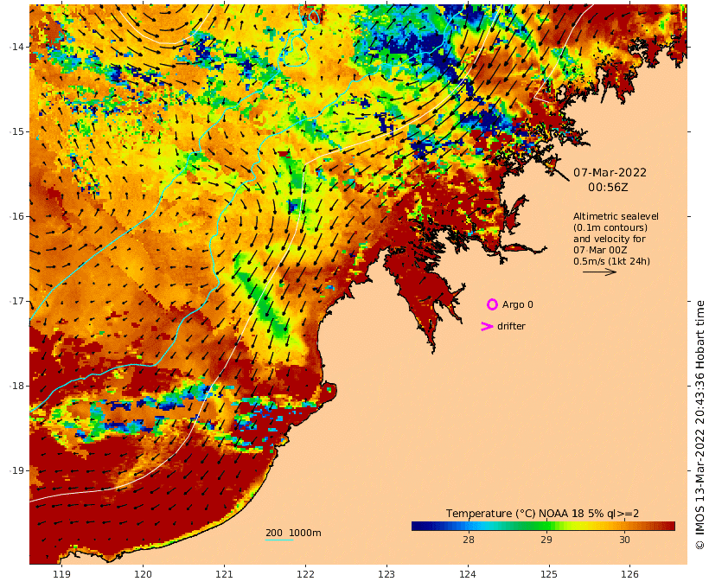709x588 pixels.
Task: Click the '(0.1m contours)' caption line
Action: [x=610, y=227]
